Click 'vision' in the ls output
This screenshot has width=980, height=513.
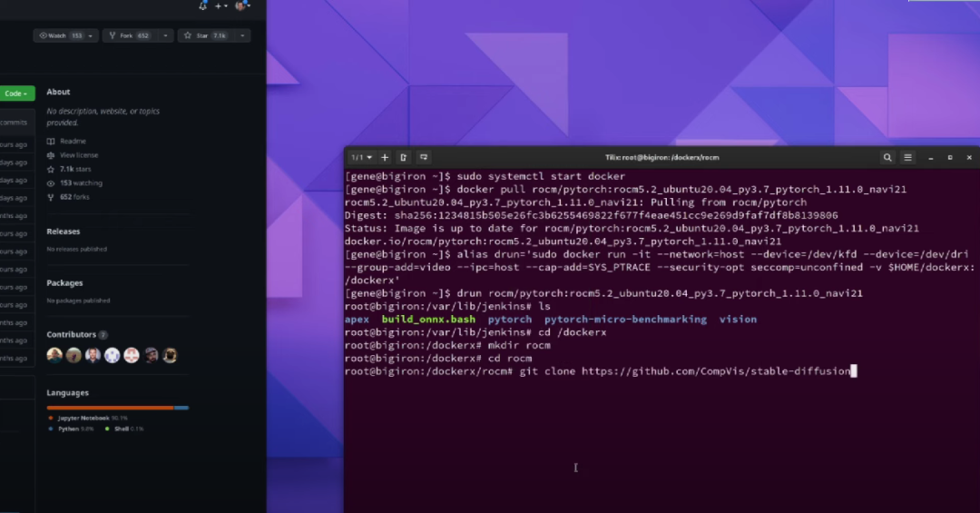(738, 319)
